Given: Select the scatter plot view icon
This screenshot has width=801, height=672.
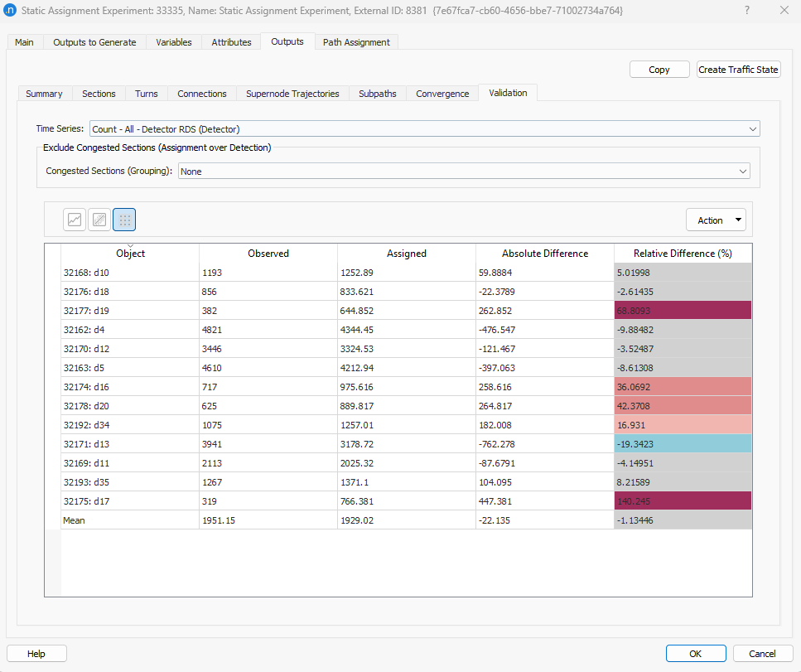Looking at the screenshot, I should [x=99, y=219].
